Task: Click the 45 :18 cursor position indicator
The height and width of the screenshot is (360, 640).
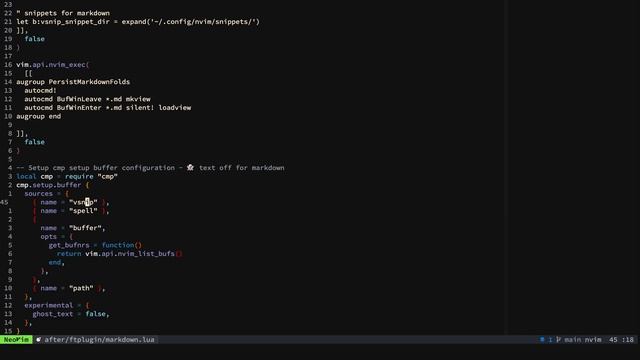Action: tap(621, 340)
